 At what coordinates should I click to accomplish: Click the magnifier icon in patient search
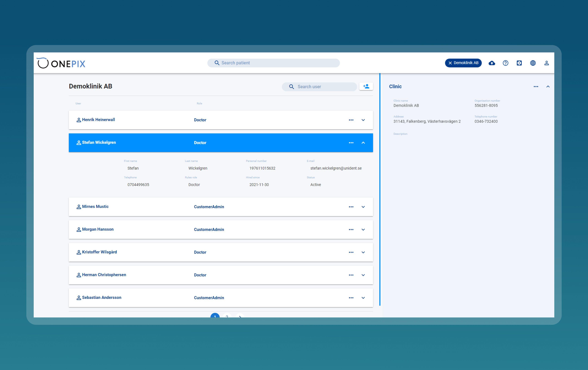(217, 63)
